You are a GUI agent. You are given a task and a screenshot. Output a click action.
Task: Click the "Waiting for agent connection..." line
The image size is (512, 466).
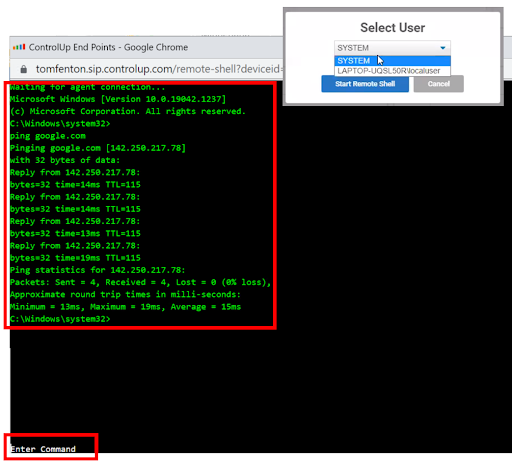(x=87, y=87)
